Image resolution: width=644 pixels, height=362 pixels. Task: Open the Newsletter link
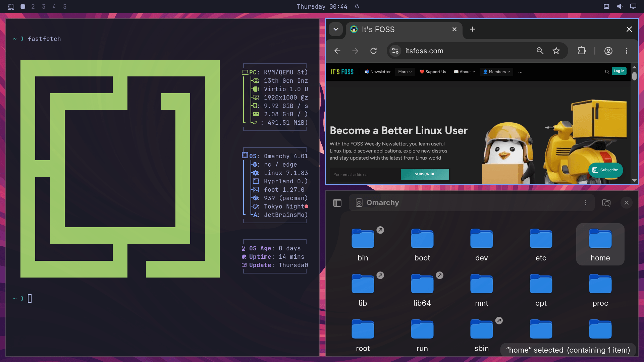pyautogui.click(x=378, y=72)
